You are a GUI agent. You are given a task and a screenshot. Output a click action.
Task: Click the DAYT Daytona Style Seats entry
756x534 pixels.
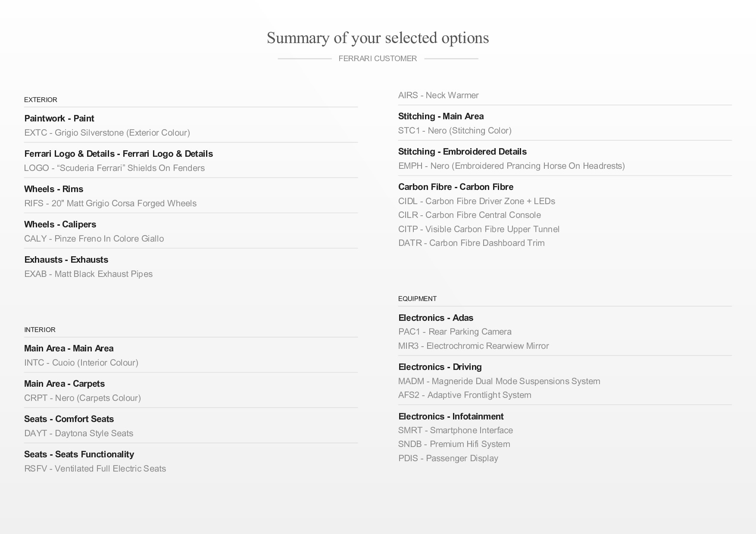[x=78, y=433]
